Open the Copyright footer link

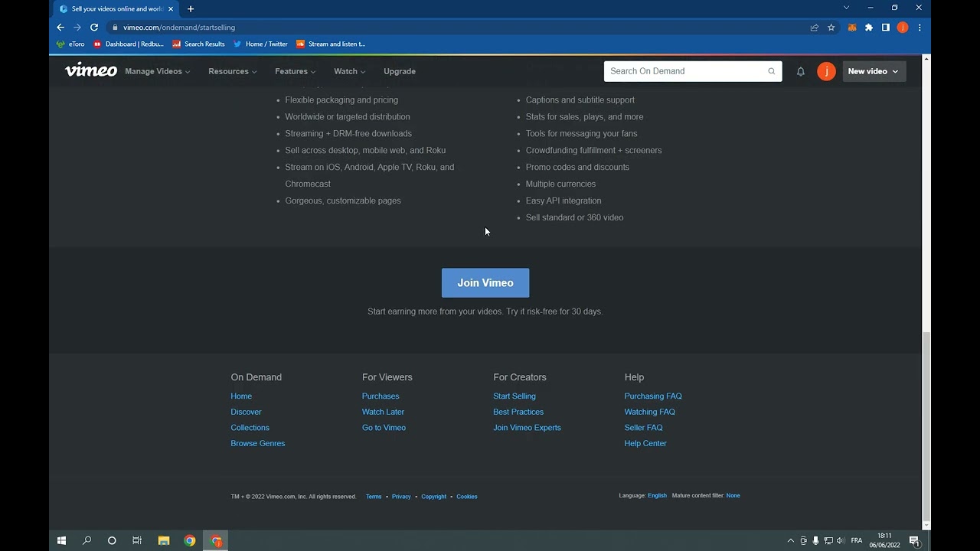coord(433,497)
